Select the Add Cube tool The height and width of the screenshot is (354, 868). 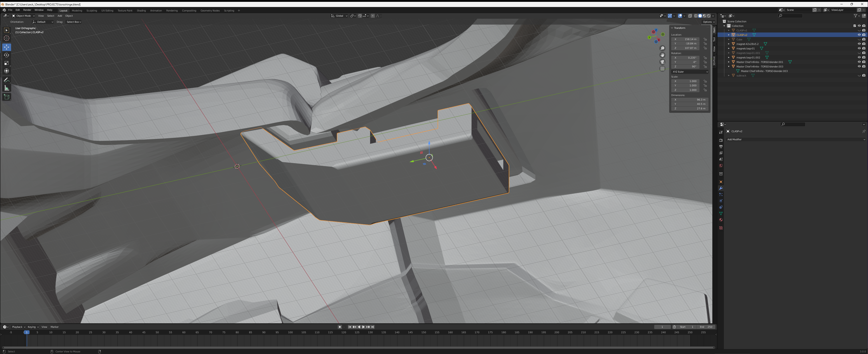6,97
